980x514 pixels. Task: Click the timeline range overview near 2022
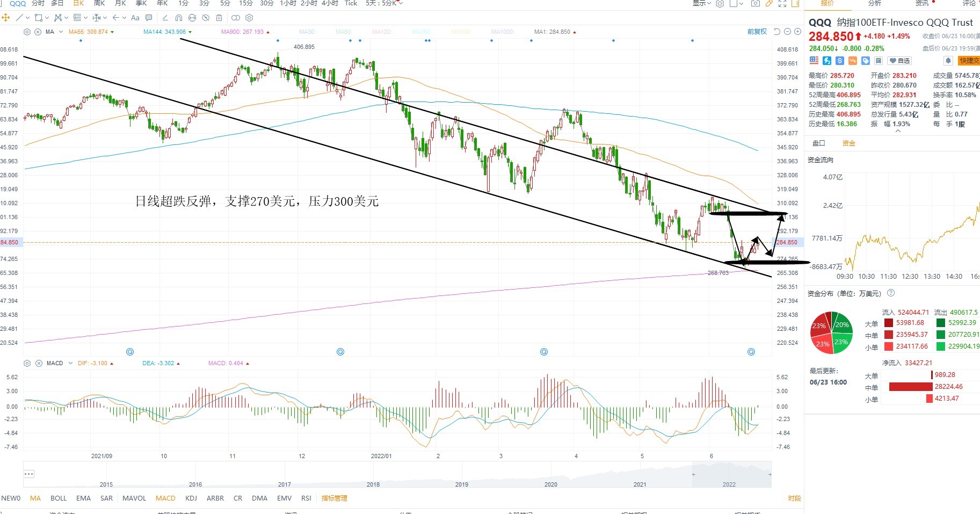pos(731,475)
